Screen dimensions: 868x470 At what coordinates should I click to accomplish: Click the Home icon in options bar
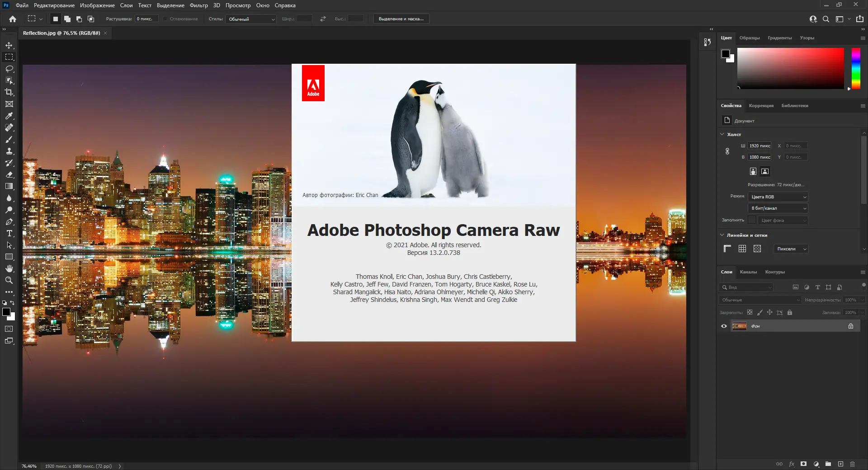[13, 19]
